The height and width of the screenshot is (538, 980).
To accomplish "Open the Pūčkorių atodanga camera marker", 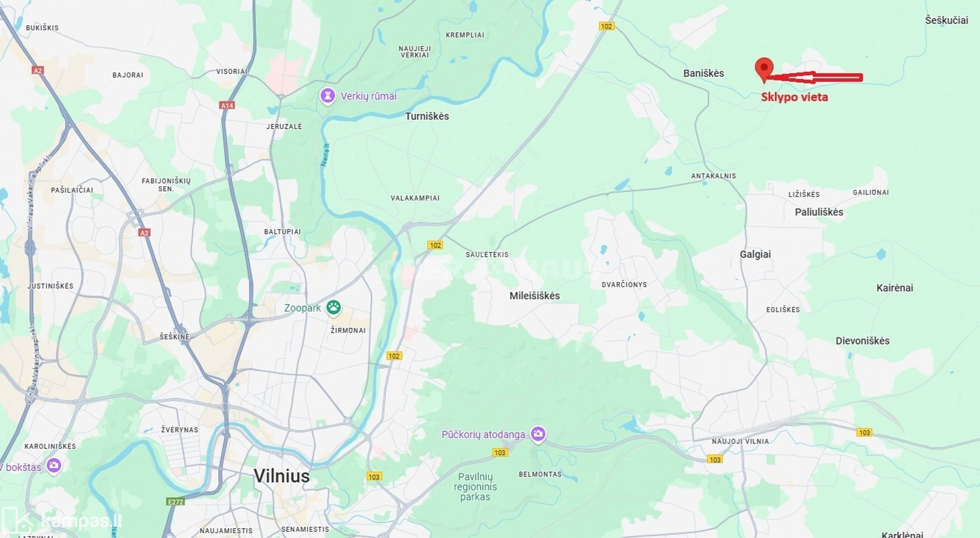I will point(538,434).
